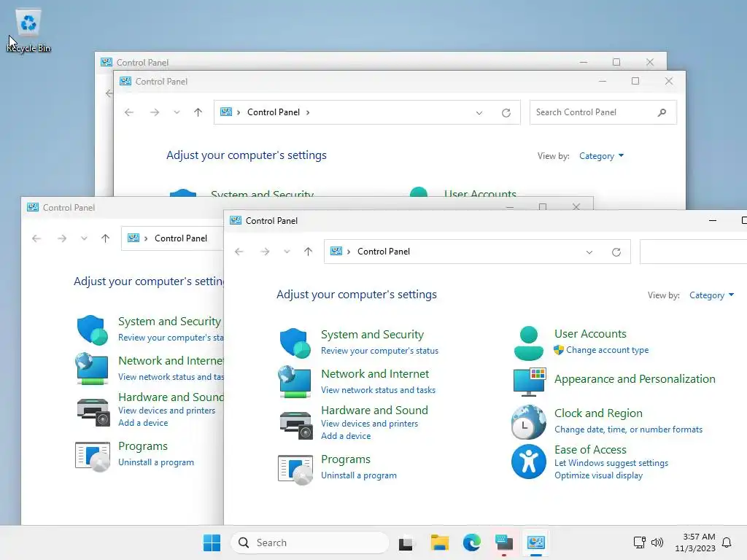747x560 pixels.
Task: Expand View by Category dropdown in upper window
Action: point(601,156)
